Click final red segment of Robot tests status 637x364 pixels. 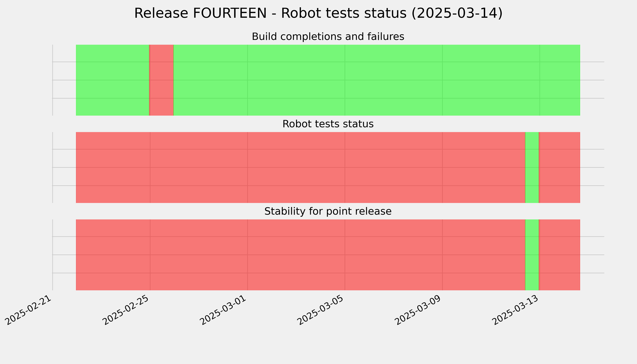coord(559,167)
